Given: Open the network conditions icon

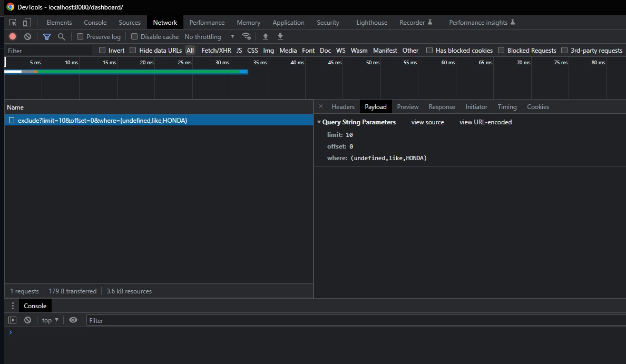Looking at the screenshot, I should [247, 36].
